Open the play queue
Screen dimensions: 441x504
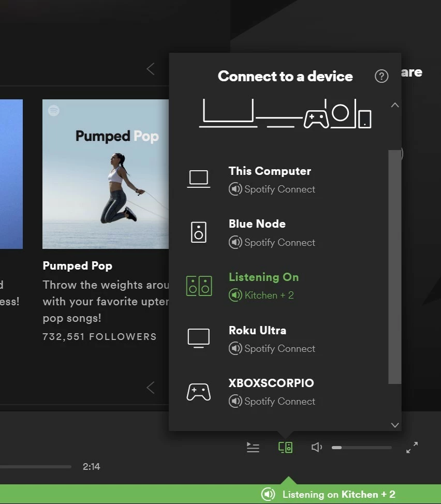point(253,447)
